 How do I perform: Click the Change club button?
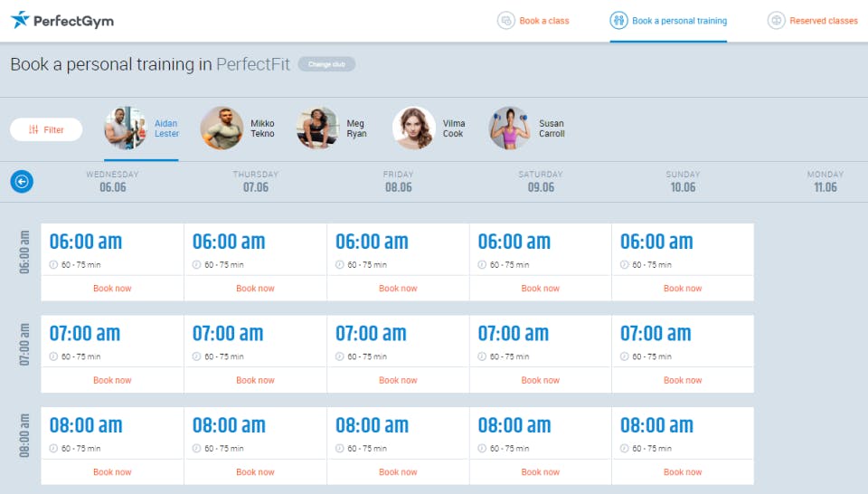coord(326,64)
